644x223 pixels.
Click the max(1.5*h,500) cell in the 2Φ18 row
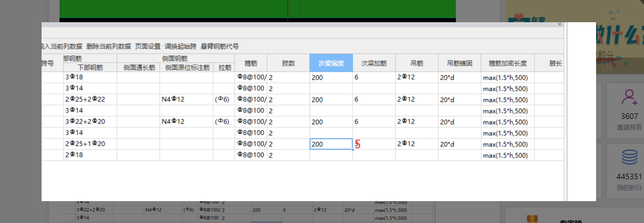pos(508,155)
